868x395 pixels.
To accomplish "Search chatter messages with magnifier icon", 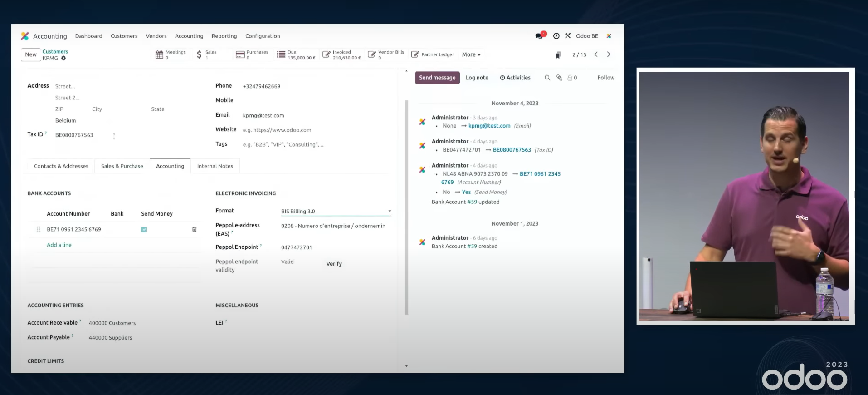I will [547, 78].
